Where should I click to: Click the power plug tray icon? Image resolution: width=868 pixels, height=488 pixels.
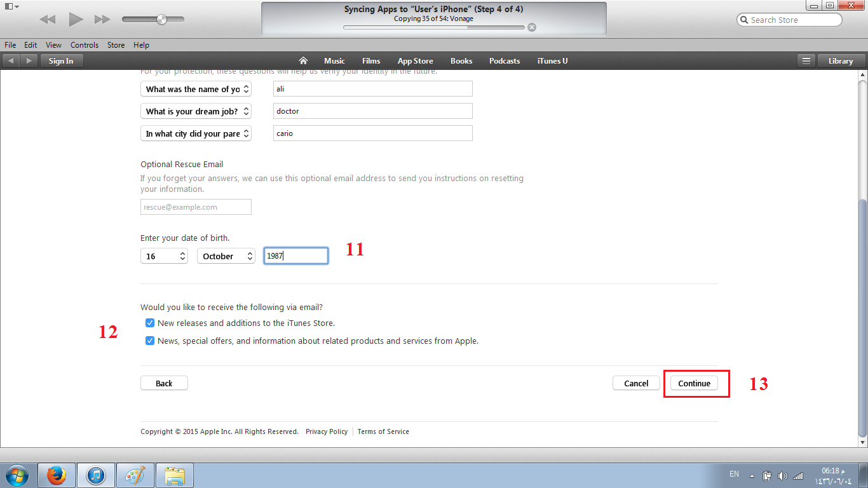(x=768, y=475)
